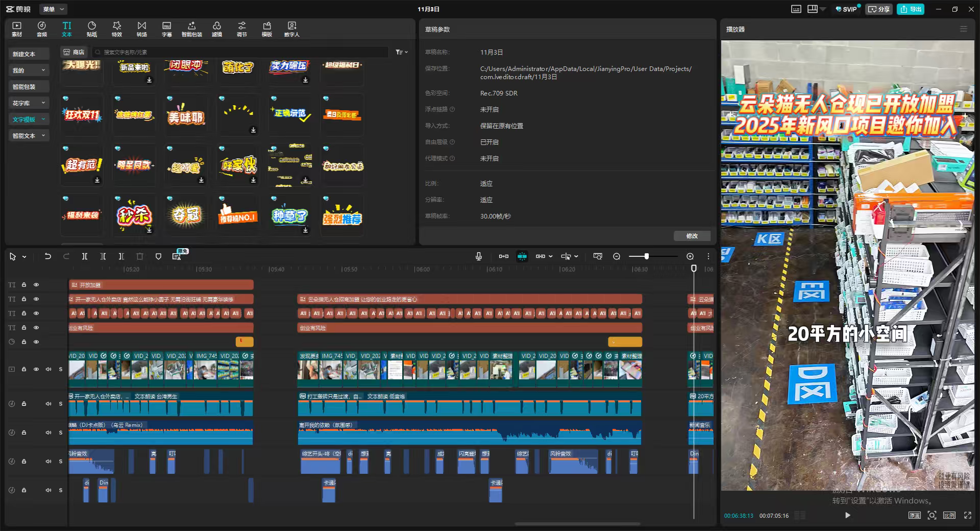The width and height of the screenshot is (980, 531).
Task: Select 新建文本 in the sidebar
Action: click(29, 54)
